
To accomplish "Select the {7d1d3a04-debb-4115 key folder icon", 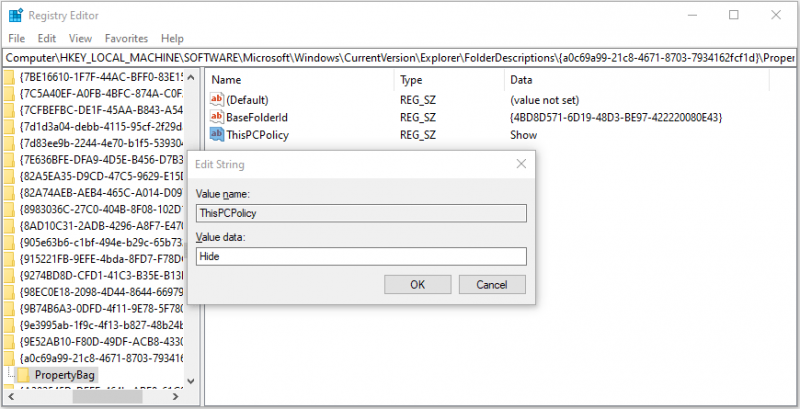I will coord(9,127).
